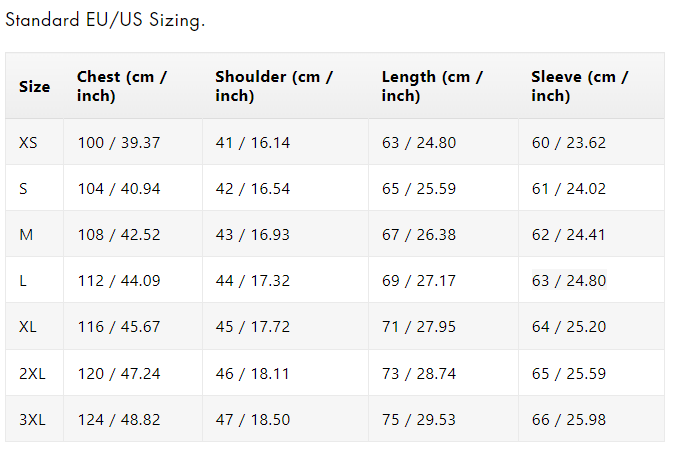674x451 pixels.
Task: Select the Sleeve (cm / inch) header
Action: [x=580, y=87]
